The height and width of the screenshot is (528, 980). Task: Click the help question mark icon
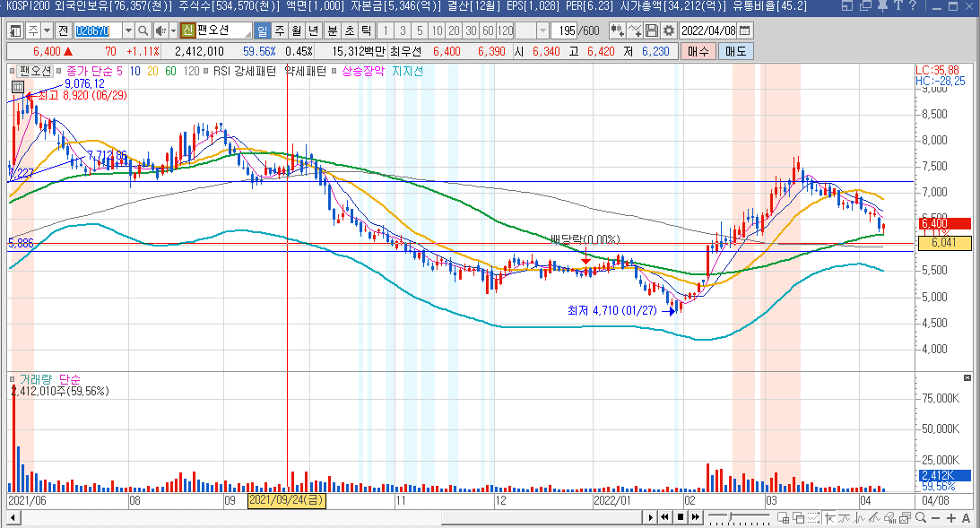913,6
